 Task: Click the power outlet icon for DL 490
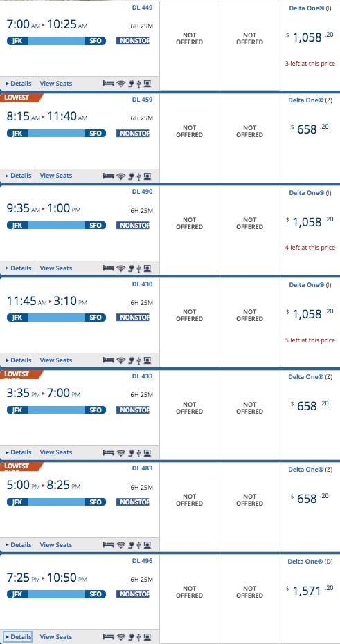click(132, 268)
